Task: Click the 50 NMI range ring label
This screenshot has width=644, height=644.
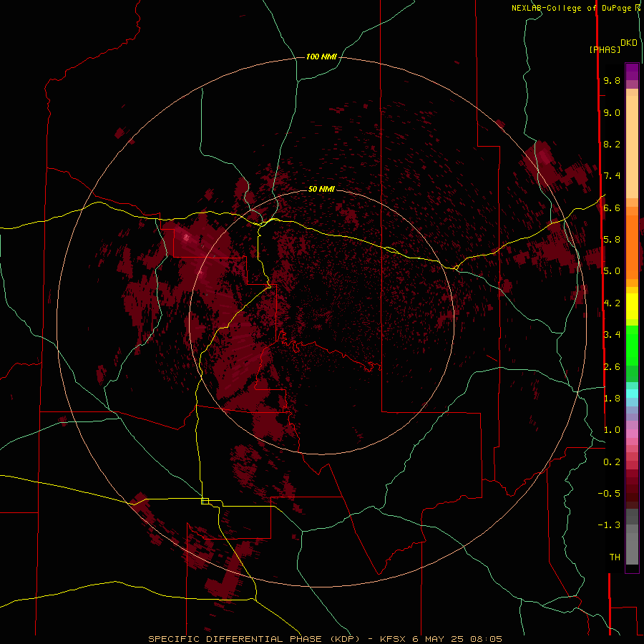Action: click(321, 189)
